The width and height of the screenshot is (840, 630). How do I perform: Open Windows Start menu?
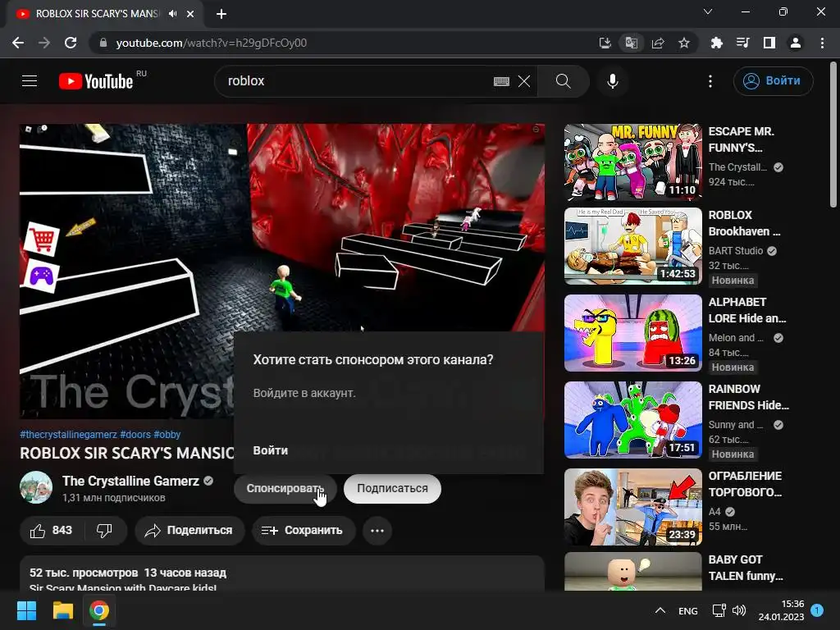pyautogui.click(x=26, y=610)
